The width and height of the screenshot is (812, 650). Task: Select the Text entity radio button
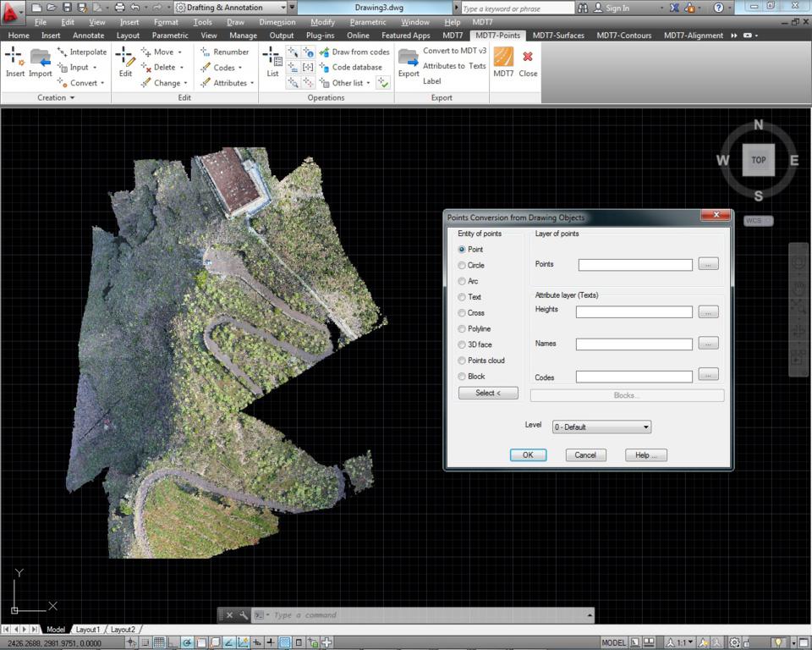(x=462, y=297)
